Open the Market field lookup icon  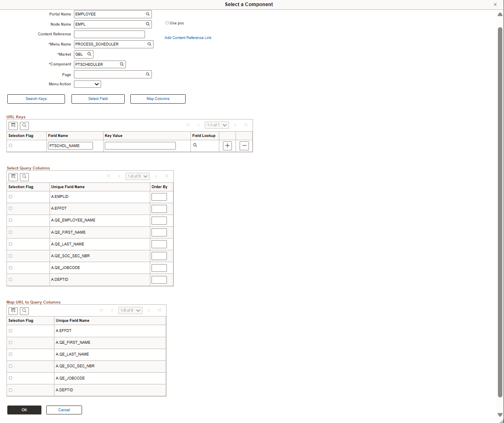pyautogui.click(x=89, y=54)
